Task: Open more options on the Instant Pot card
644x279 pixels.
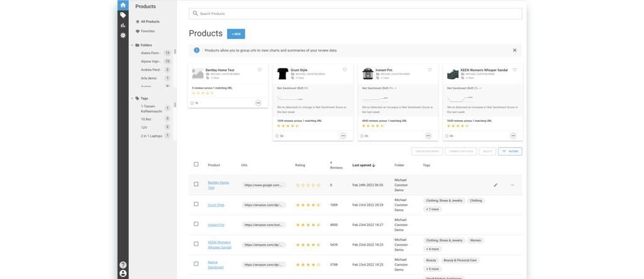Action: [x=428, y=136]
